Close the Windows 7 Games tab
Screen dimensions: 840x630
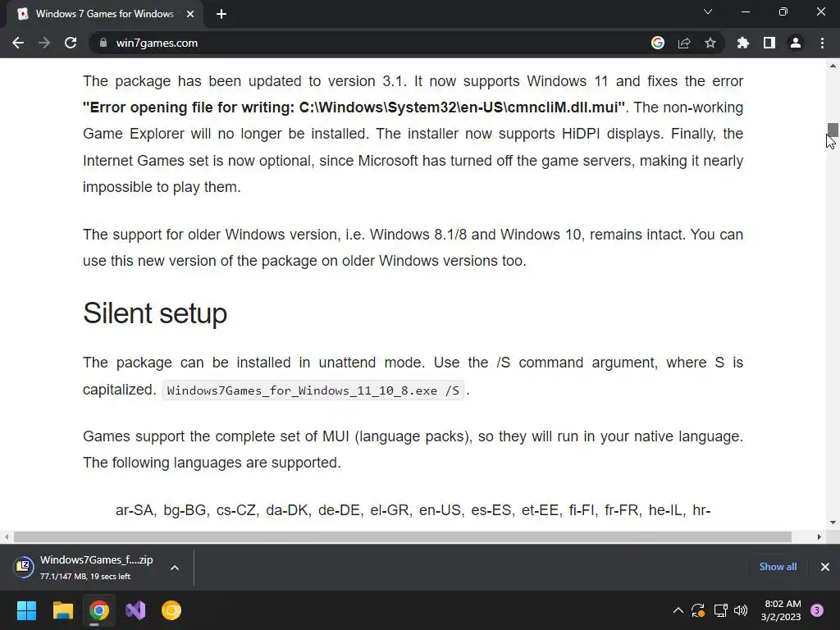190,14
